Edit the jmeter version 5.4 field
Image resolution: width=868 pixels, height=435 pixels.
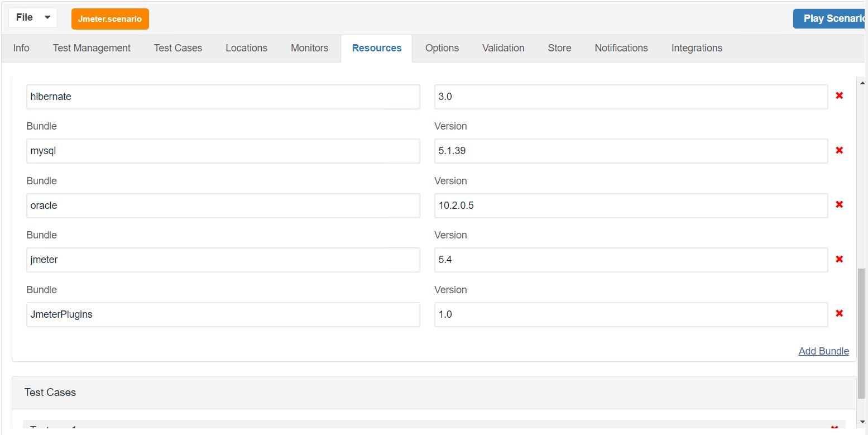(x=631, y=260)
